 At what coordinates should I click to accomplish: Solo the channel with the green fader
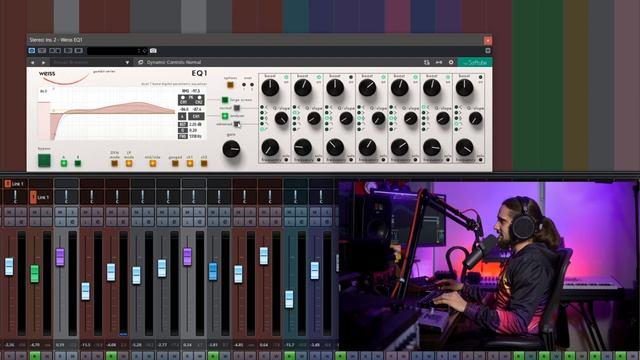tap(47, 212)
